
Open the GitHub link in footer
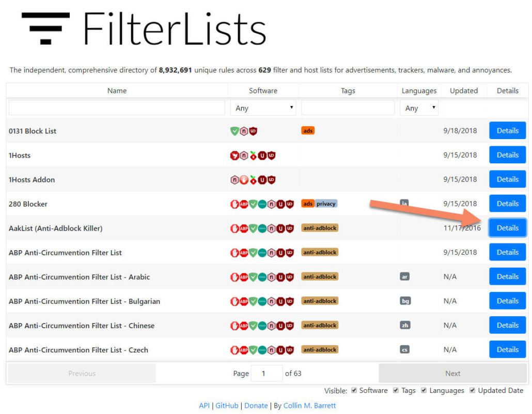click(227, 406)
